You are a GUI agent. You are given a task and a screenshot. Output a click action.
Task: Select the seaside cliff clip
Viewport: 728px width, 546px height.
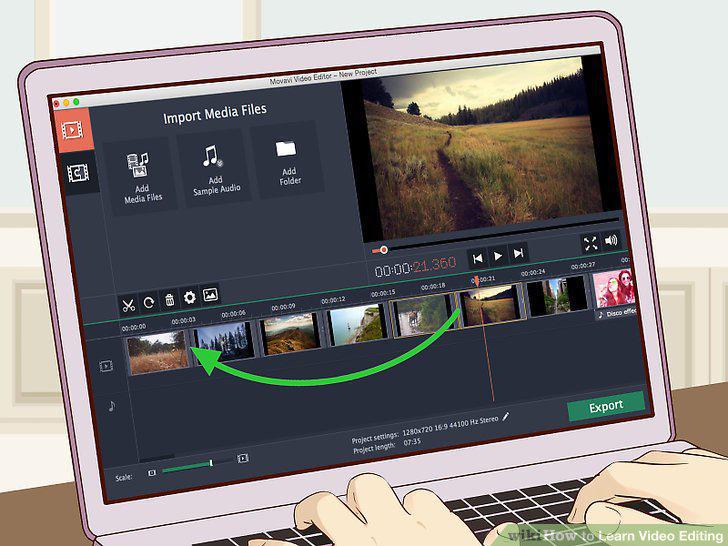pos(357,325)
